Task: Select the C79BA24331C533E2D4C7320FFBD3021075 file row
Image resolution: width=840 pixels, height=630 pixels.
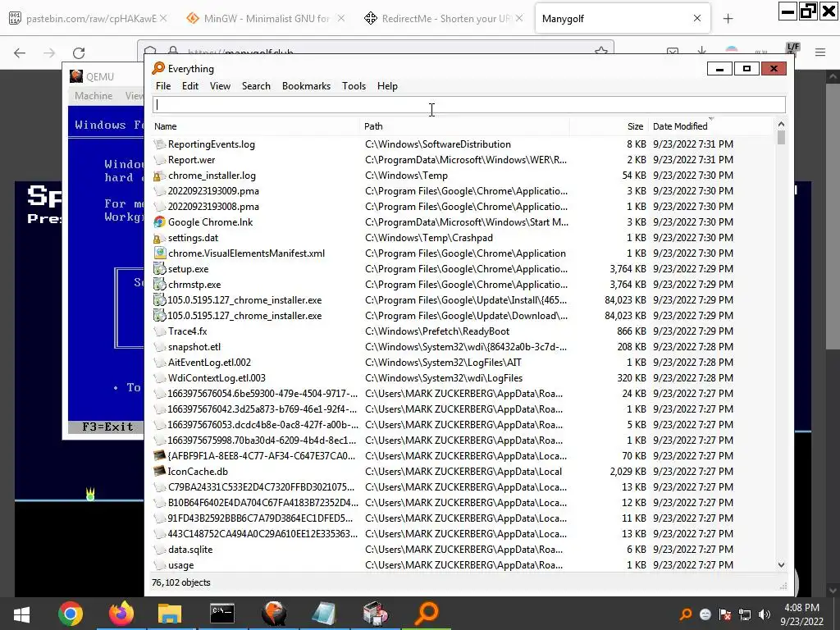Action: pos(443,487)
